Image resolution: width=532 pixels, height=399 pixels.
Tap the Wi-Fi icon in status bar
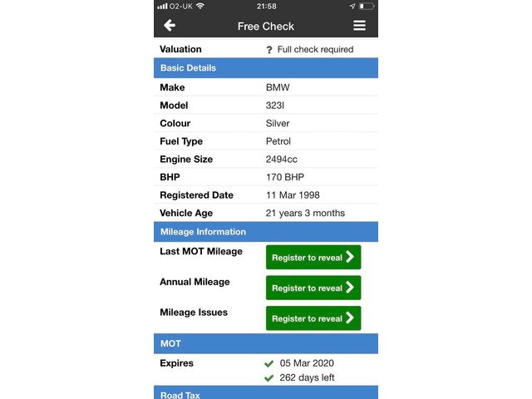coord(200,6)
